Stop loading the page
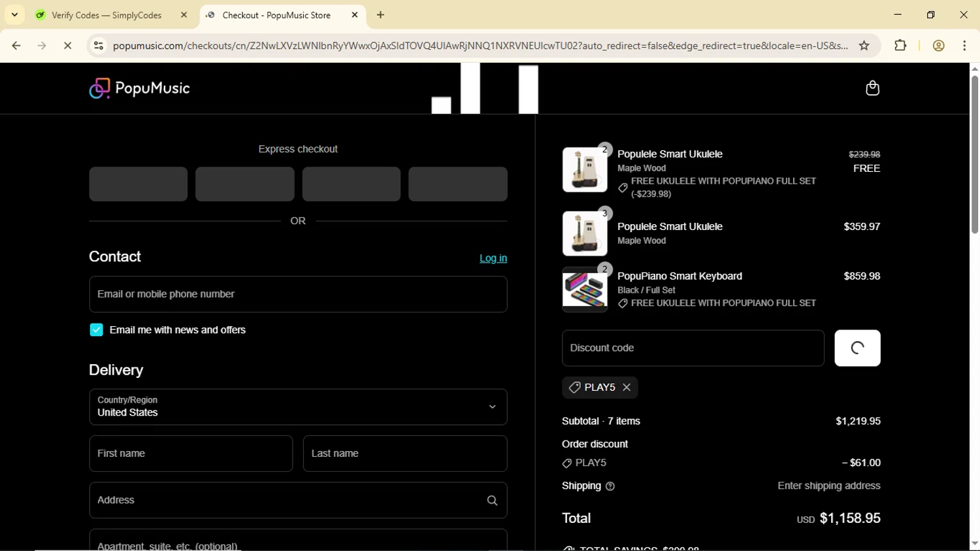The height and width of the screenshot is (551, 980). click(x=68, y=46)
